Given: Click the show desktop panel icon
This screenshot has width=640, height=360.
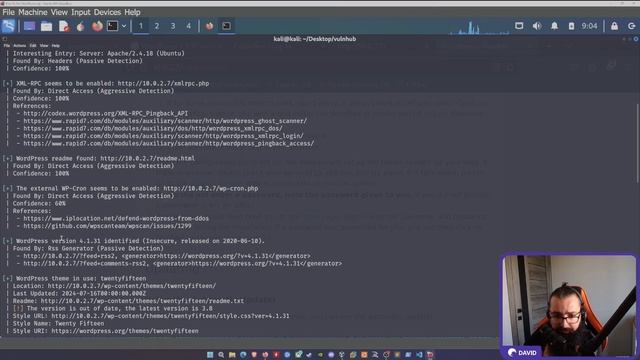Looking at the screenshot, I should tap(29, 26).
